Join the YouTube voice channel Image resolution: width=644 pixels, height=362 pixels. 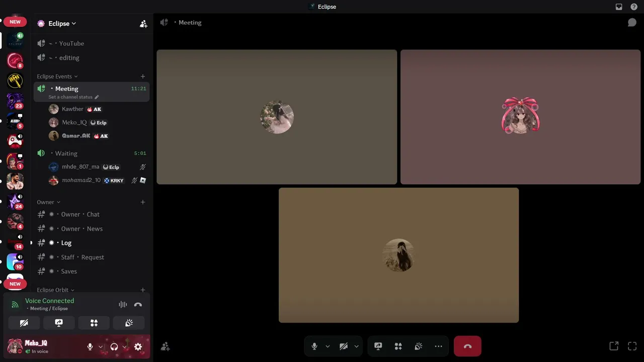[x=92, y=43]
